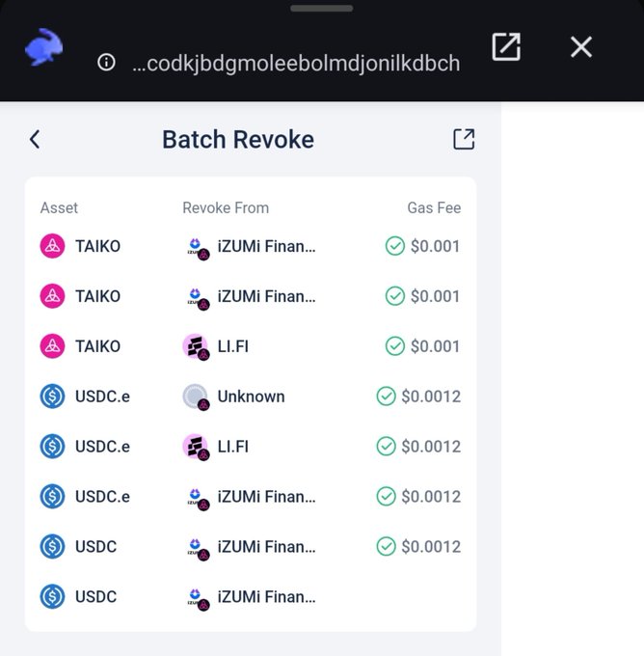
Task: Click the Gas Fee column header
Action: 434,207
